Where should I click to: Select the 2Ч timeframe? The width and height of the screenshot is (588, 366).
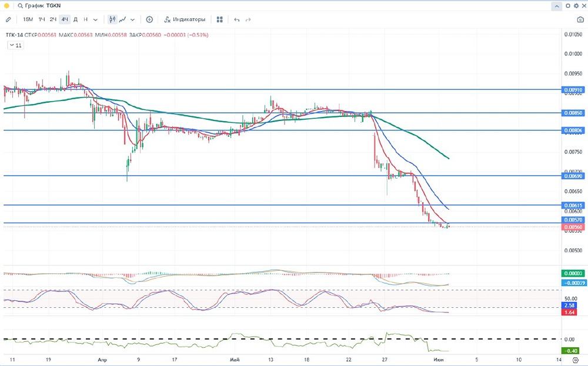pos(53,19)
